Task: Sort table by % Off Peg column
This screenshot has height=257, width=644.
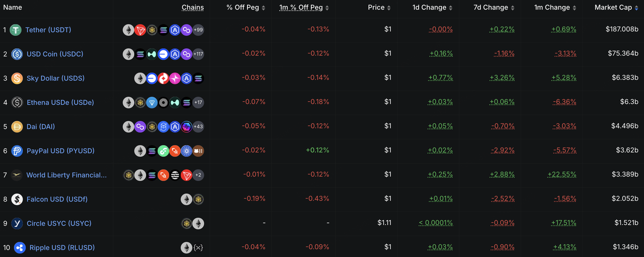Action: 246,8
